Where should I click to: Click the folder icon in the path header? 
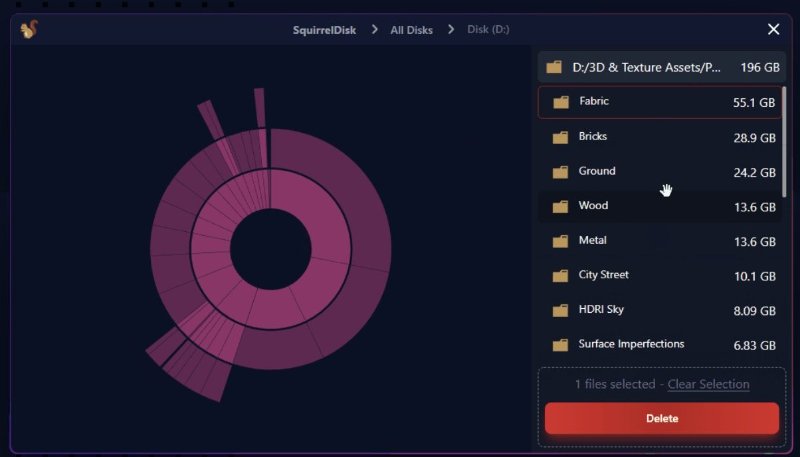(x=554, y=67)
